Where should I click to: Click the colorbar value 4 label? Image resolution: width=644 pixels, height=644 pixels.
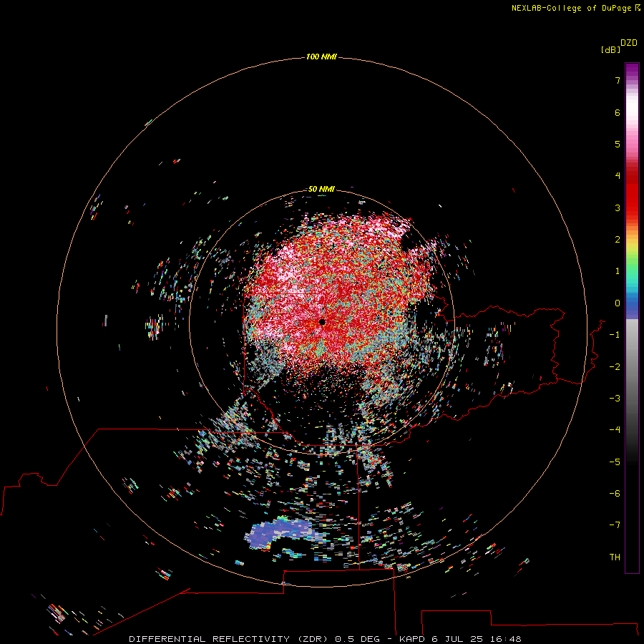(618, 176)
